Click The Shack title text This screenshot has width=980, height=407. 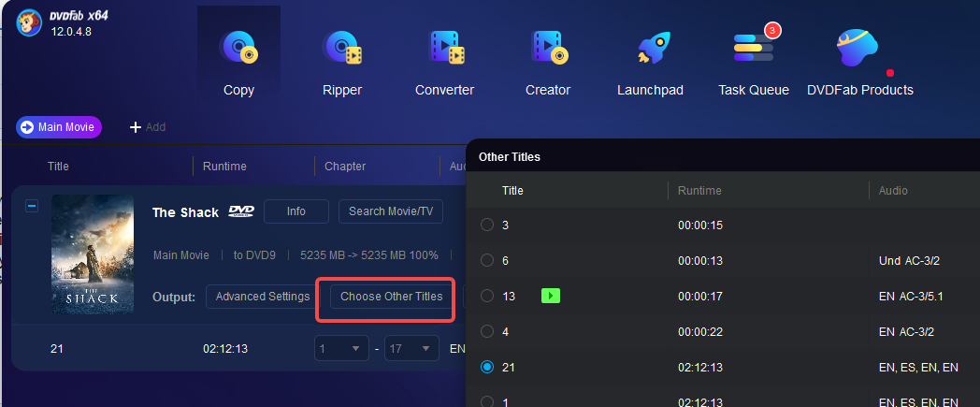click(x=186, y=212)
